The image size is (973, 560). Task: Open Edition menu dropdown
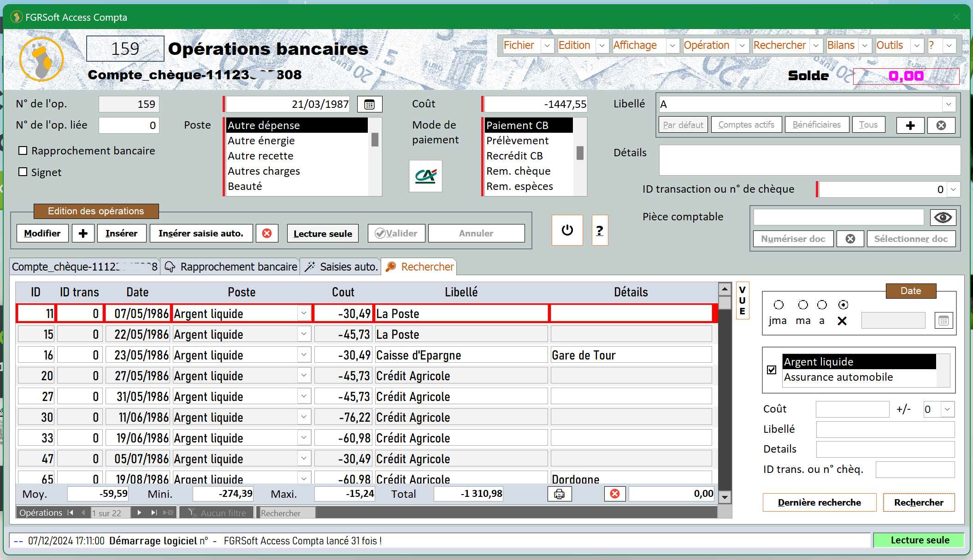(602, 46)
